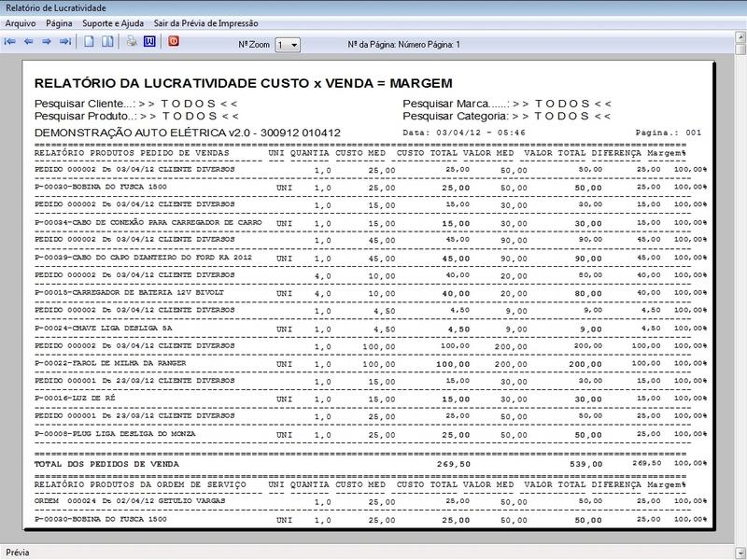Open the Nº Zoom dropdown
The height and width of the screenshot is (560, 747).
[x=288, y=45]
